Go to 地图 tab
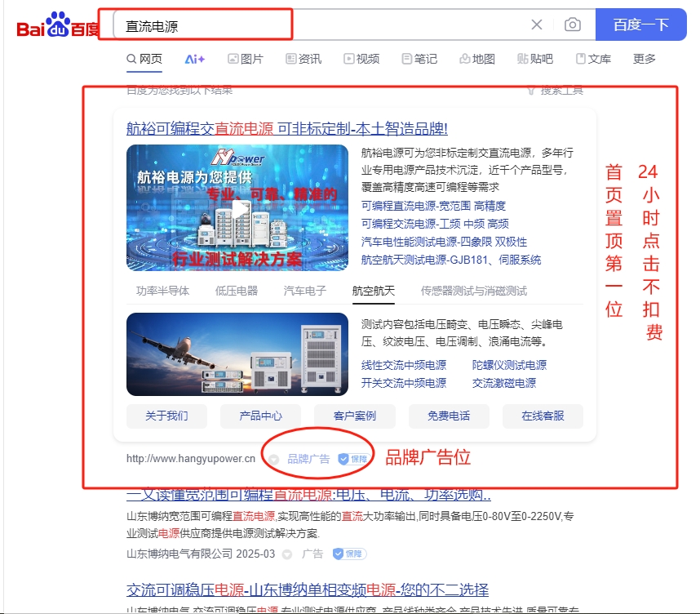This screenshot has width=700, height=614. click(477, 59)
